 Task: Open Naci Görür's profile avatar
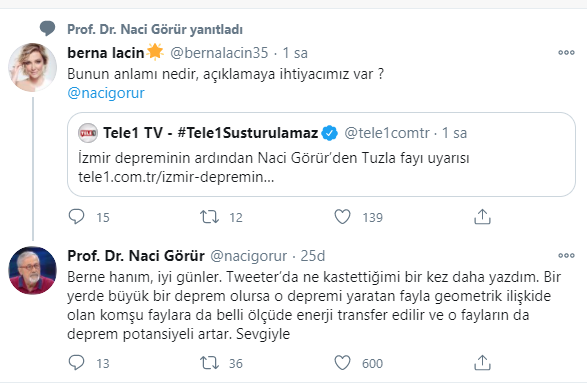[33, 270]
